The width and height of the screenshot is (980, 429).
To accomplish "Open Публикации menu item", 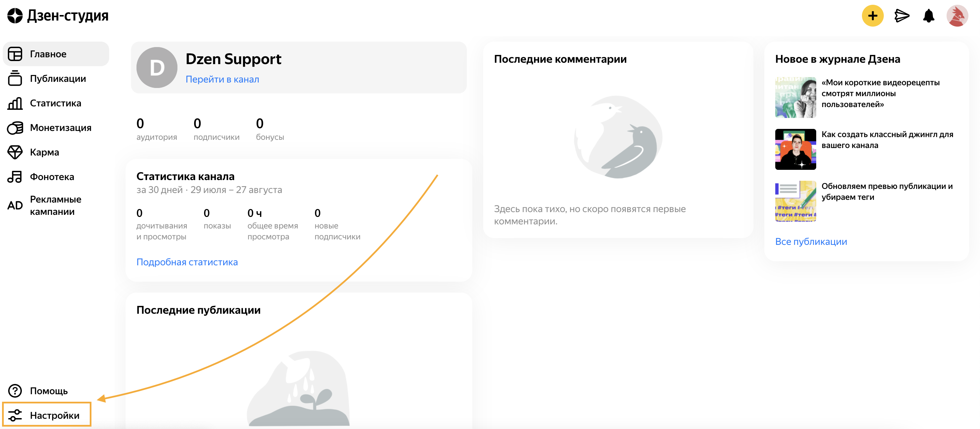I will point(56,78).
